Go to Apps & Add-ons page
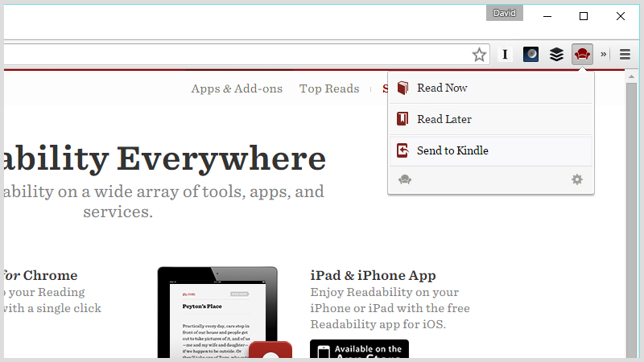This screenshot has height=362, width=644. click(x=237, y=88)
